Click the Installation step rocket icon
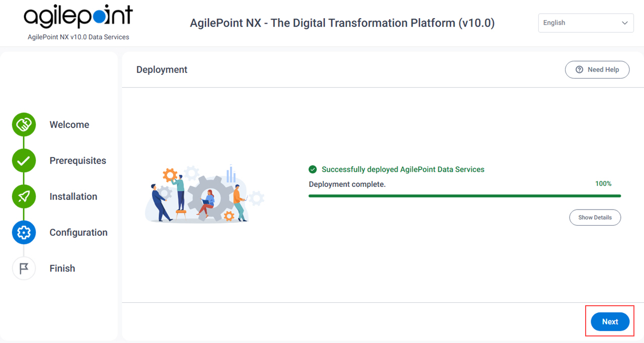Viewport: 644px width, 343px height. point(24,196)
